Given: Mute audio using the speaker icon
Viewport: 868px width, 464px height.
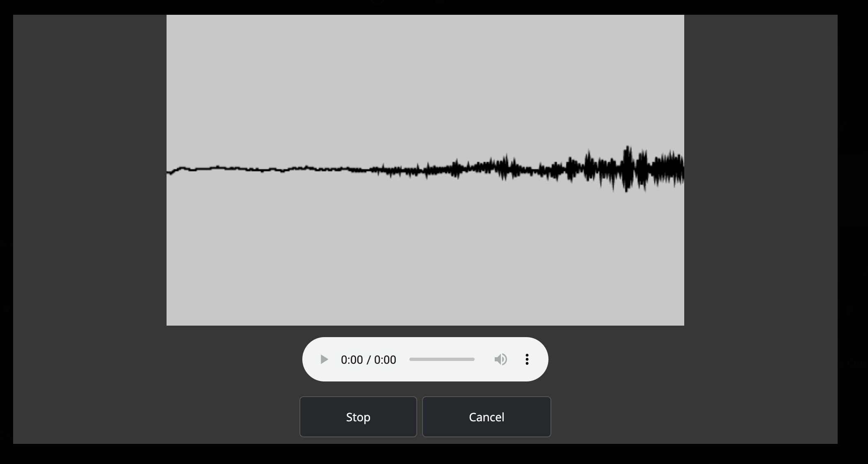Looking at the screenshot, I should [500, 360].
